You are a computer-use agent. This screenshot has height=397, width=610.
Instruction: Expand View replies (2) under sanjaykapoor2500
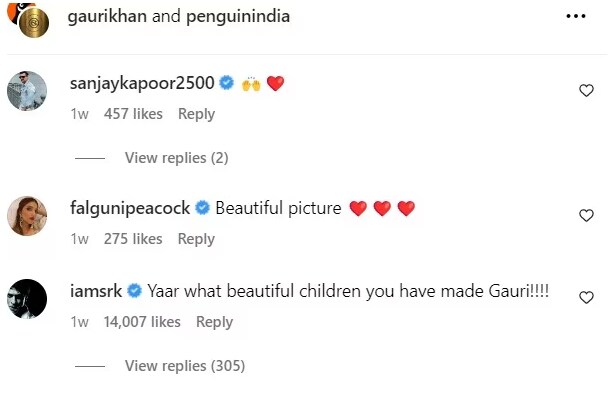point(176,158)
